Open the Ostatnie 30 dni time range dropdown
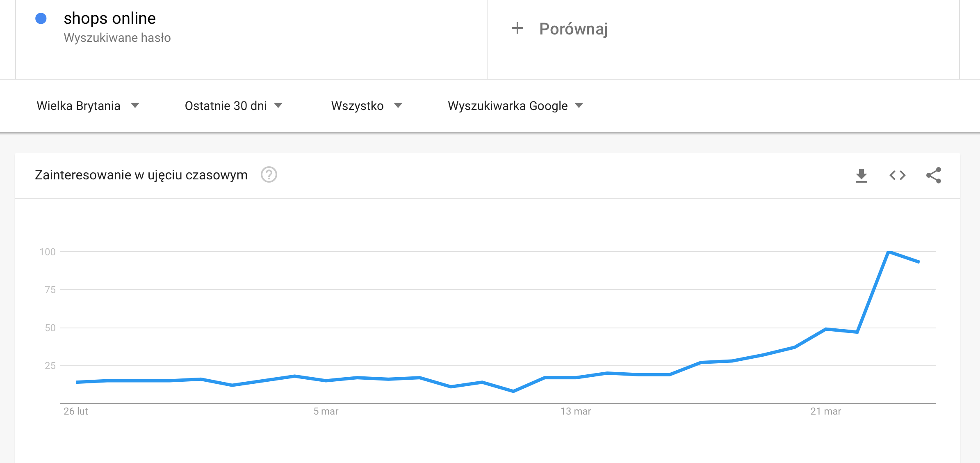Image resolution: width=980 pixels, height=463 pixels. click(234, 106)
